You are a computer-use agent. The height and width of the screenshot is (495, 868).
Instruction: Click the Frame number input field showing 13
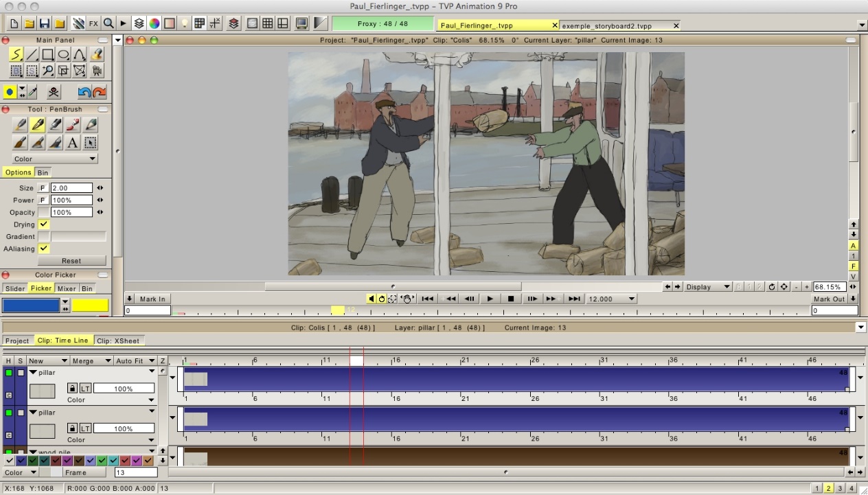tap(136, 472)
